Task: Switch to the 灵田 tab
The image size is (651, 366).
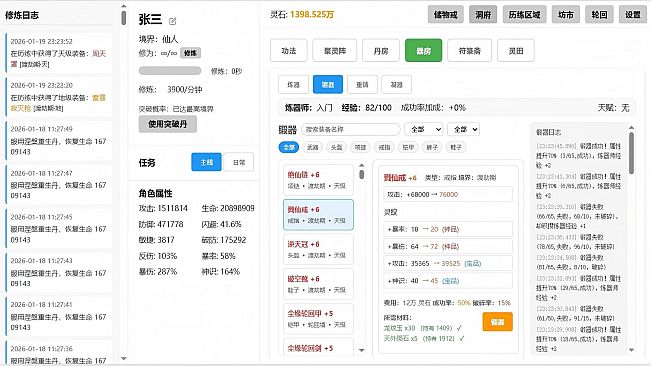Action: [516, 51]
